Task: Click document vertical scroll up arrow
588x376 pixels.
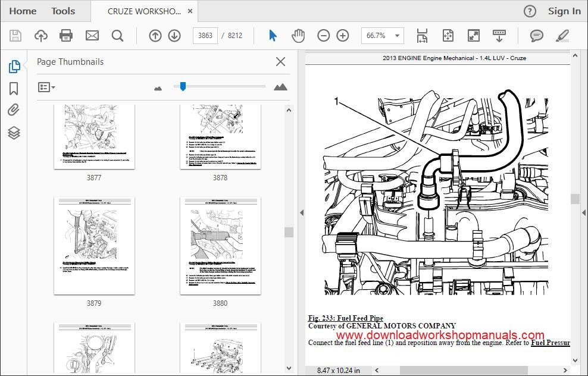Action: click(x=576, y=56)
